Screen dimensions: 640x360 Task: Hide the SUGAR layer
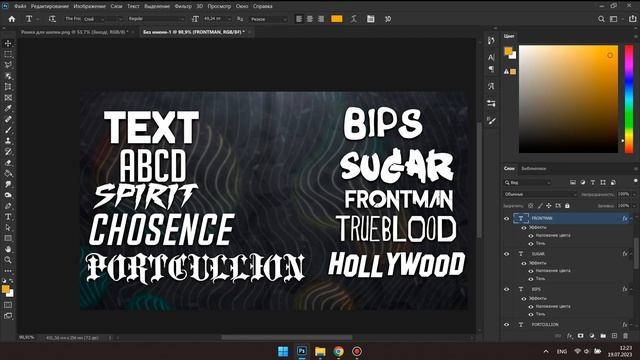coord(507,254)
